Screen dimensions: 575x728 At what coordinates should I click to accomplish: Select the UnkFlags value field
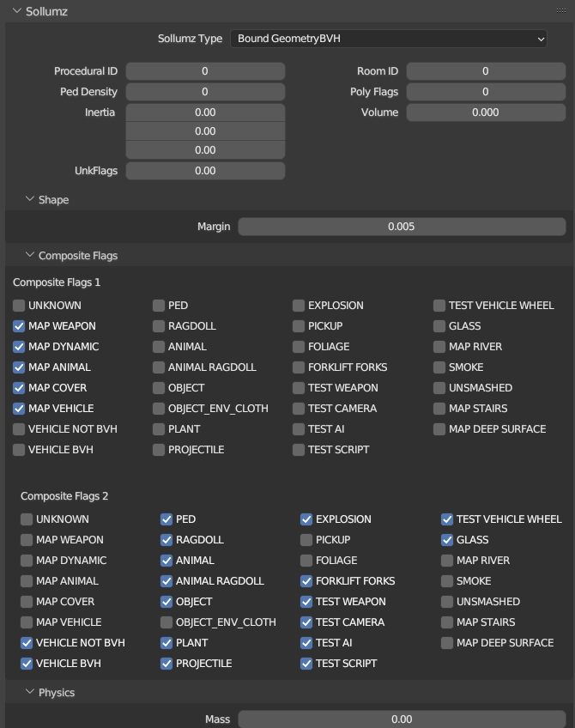click(205, 171)
